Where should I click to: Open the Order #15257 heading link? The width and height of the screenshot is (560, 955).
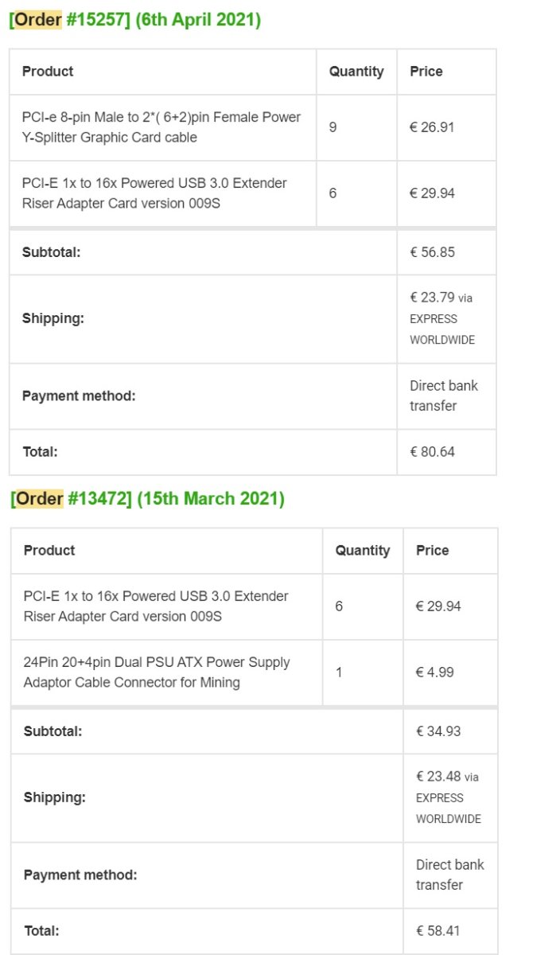pyautogui.click(x=134, y=20)
